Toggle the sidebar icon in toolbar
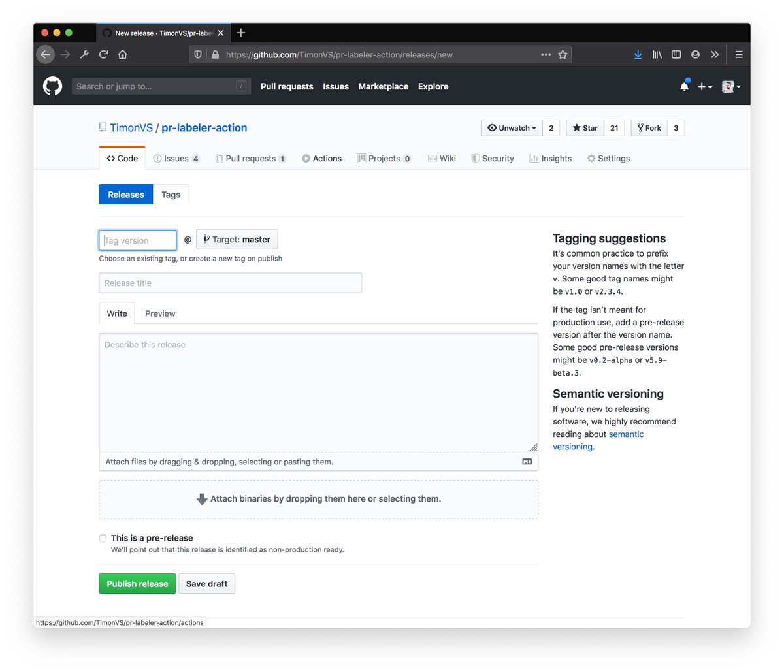Screen dimensions: 784x672 [x=676, y=55]
